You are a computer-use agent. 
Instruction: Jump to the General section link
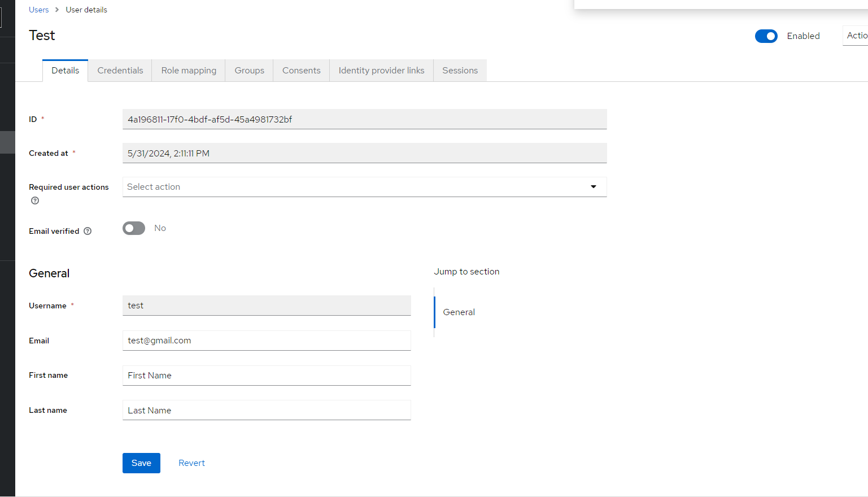(459, 312)
